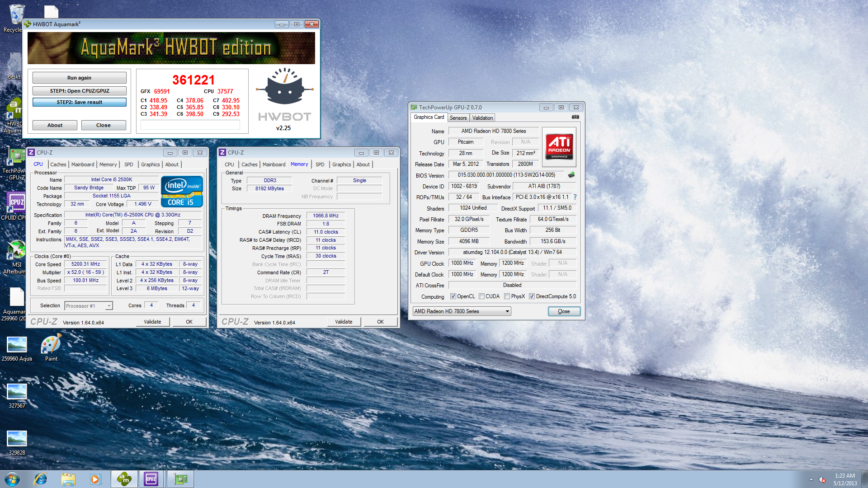Click the GPU-Z screenshot camera icon
The width and height of the screenshot is (868, 488).
575,117
